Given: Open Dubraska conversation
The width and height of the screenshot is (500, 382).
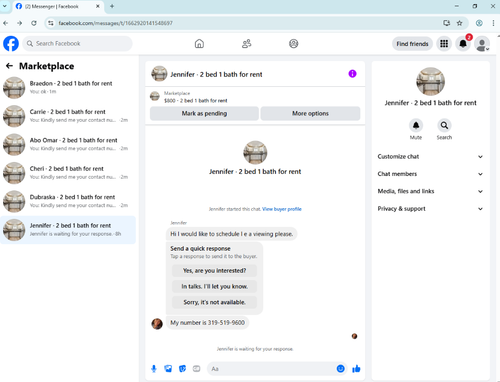Looking at the screenshot, I should [x=68, y=201].
